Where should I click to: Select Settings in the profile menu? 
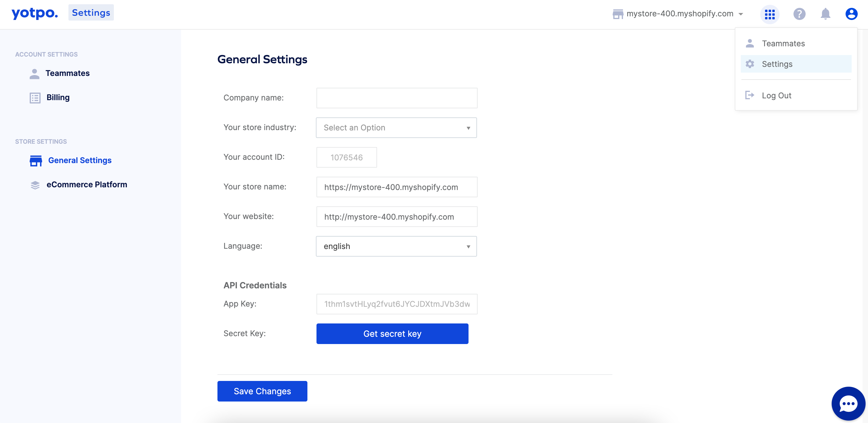pyautogui.click(x=796, y=64)
